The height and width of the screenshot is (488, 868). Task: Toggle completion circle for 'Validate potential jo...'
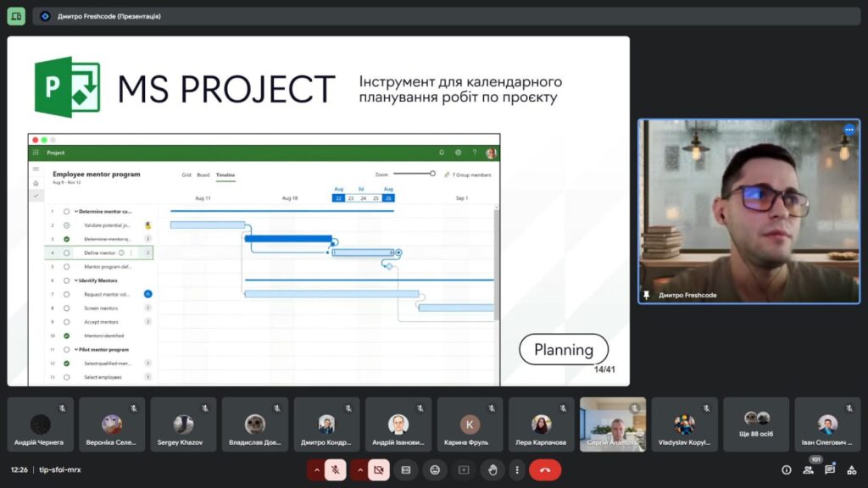pyautogui.click(x=66, y=225)
